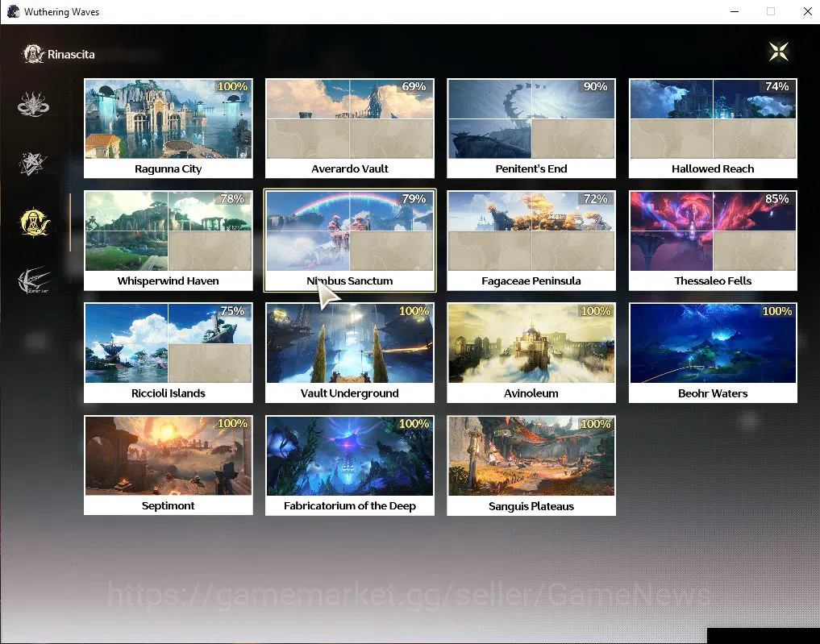This screenshot has height=644, width=820.
Task: Click the Rinascita emblem icon in header
Action: (x=34, y=54)
